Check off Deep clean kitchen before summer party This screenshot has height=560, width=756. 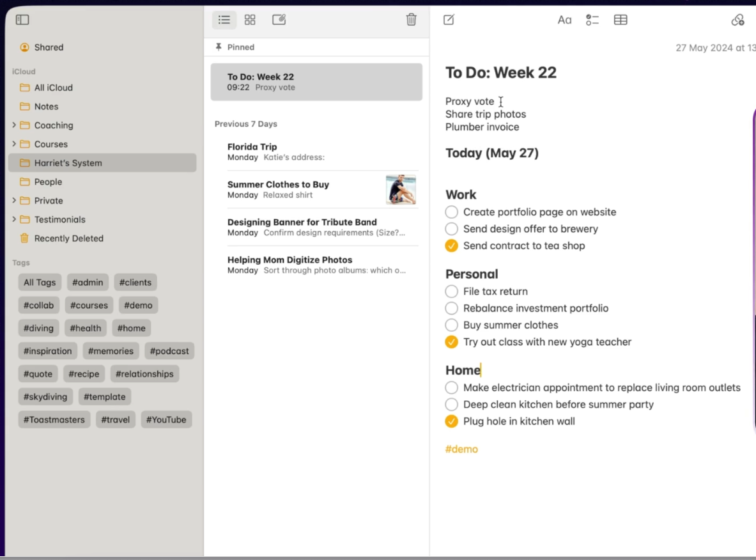point(451,404)
